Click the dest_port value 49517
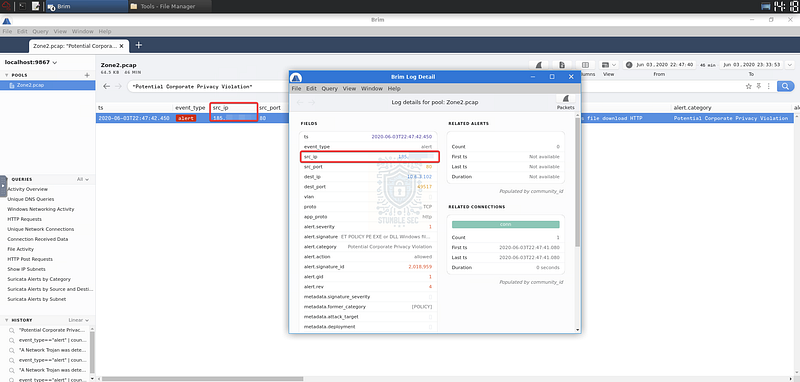This screenshot has height=382, width=800. [x=424, y=187]
